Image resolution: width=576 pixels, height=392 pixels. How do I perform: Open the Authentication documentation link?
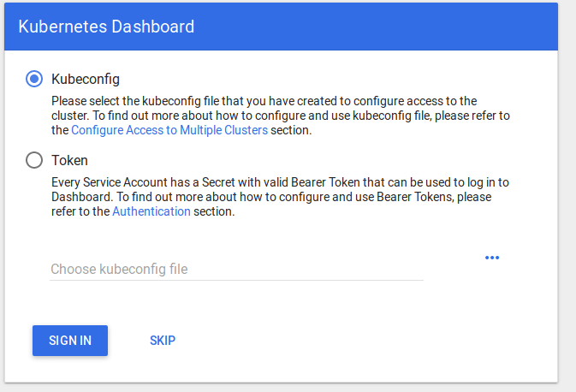pos(151,211)
